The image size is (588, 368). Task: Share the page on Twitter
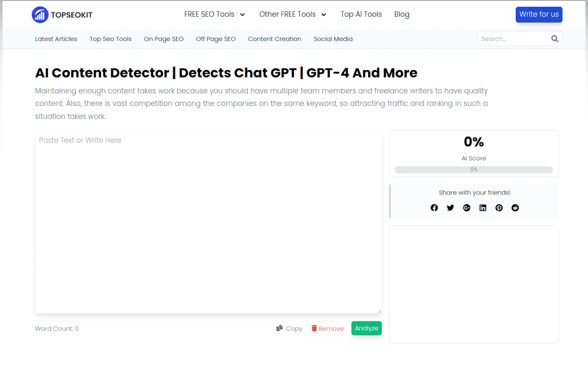450,208
